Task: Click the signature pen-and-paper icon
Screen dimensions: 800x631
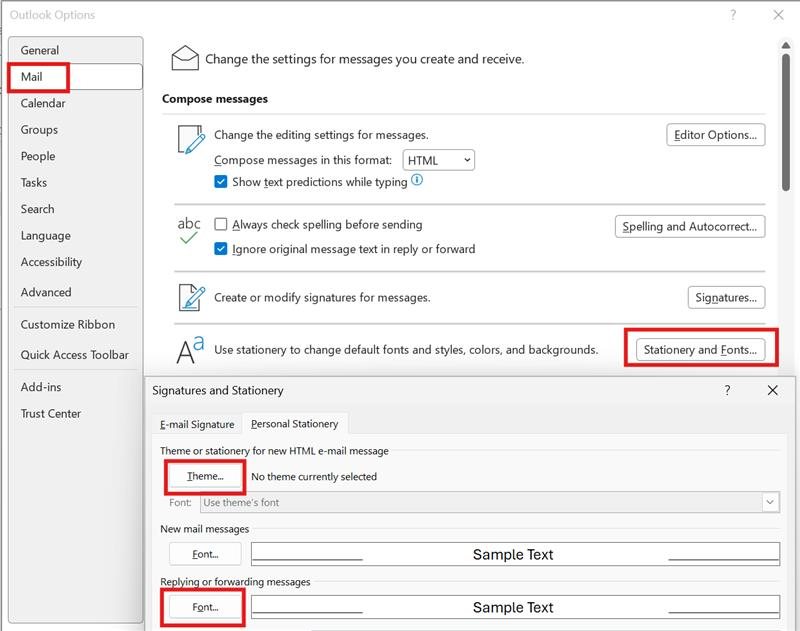Action: [192, 297]
